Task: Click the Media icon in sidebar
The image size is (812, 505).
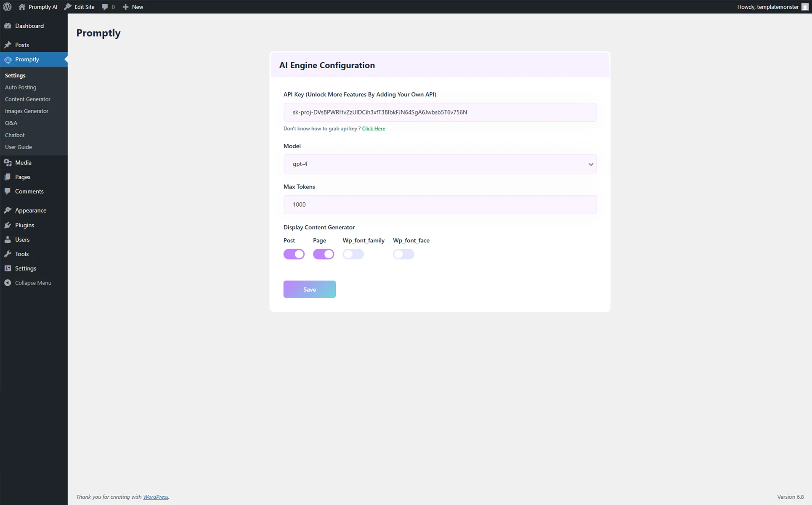Action: pyautogui.click(x=8, y=162)
